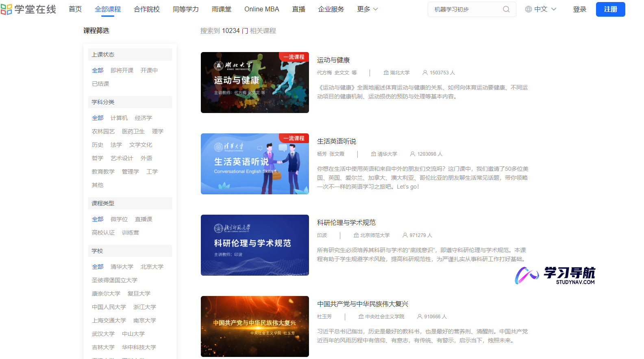Filter course status by 开课中
This screenshot has height=359, width=644.
point(149,70)
